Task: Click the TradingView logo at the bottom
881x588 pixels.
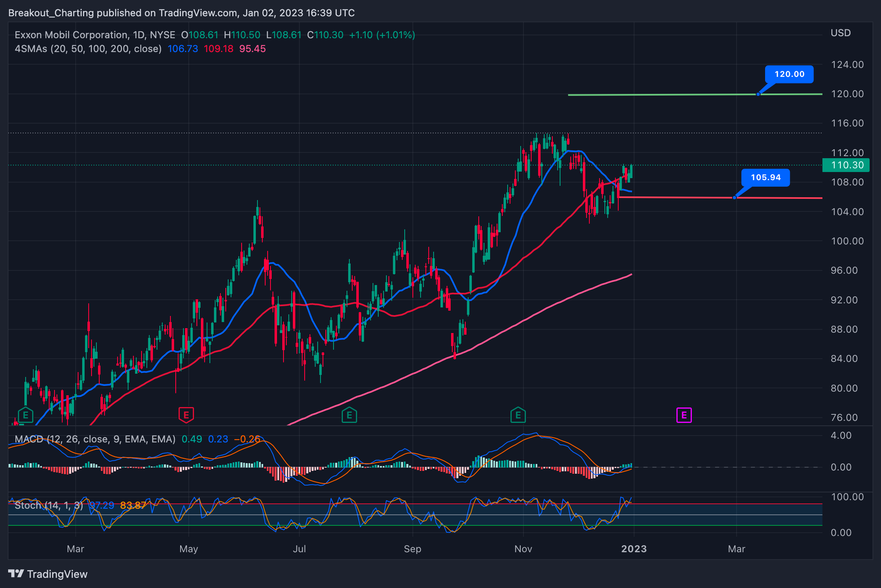Action: [48, 574]
